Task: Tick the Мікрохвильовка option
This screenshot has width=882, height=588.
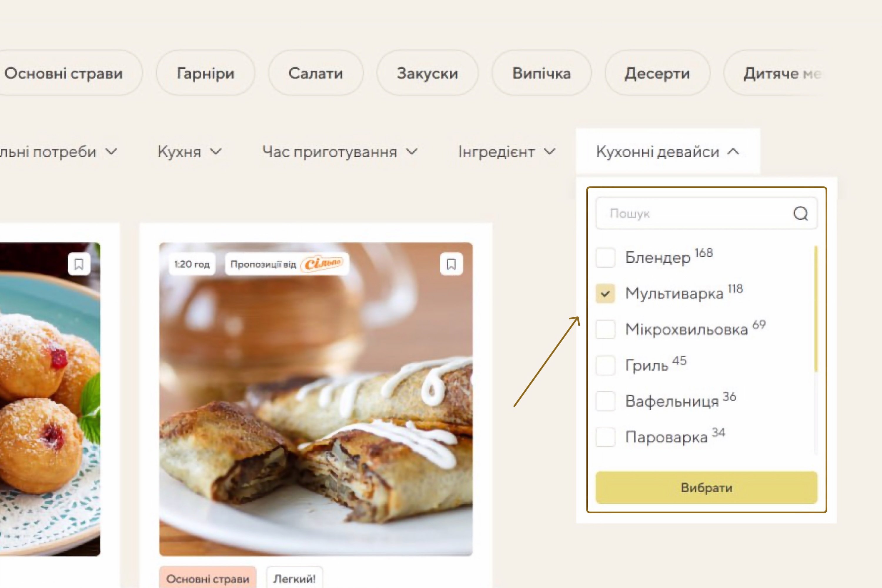Action: [605, 329]
